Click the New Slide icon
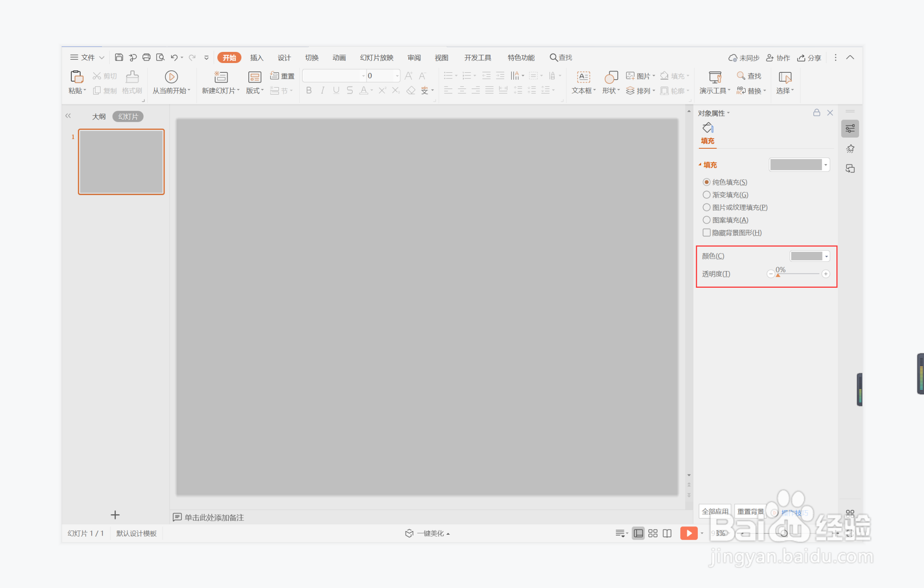This screenshot has height=588, width=924. coord(221,77)
